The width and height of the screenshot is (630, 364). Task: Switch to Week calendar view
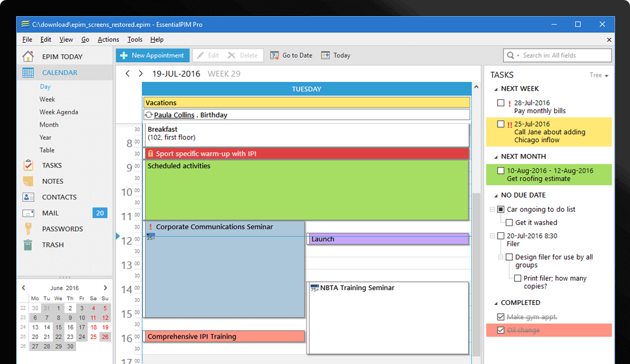coord(47,99)
